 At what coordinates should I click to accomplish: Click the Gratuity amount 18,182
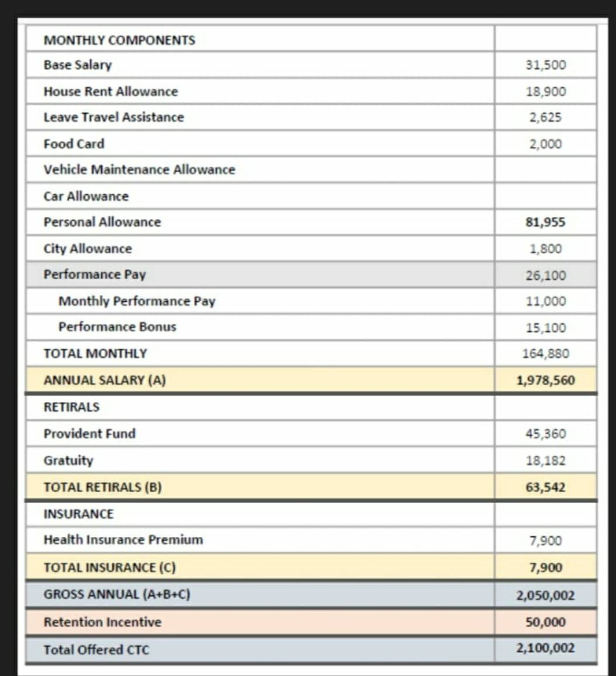[546, 460]
